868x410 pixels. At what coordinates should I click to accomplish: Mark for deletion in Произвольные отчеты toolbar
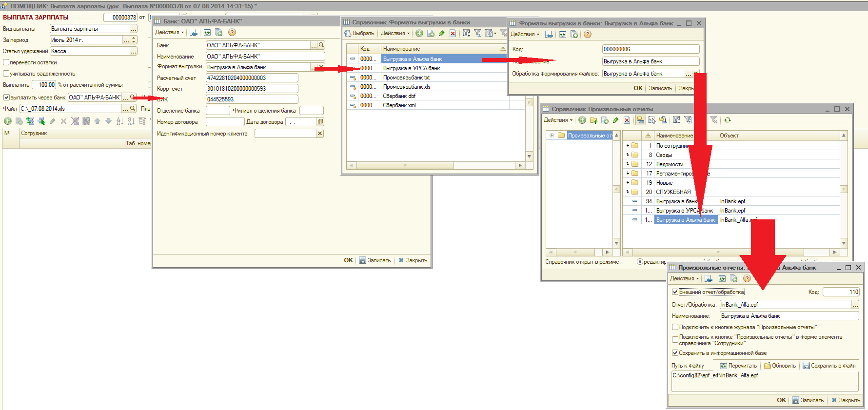(627, 120)
